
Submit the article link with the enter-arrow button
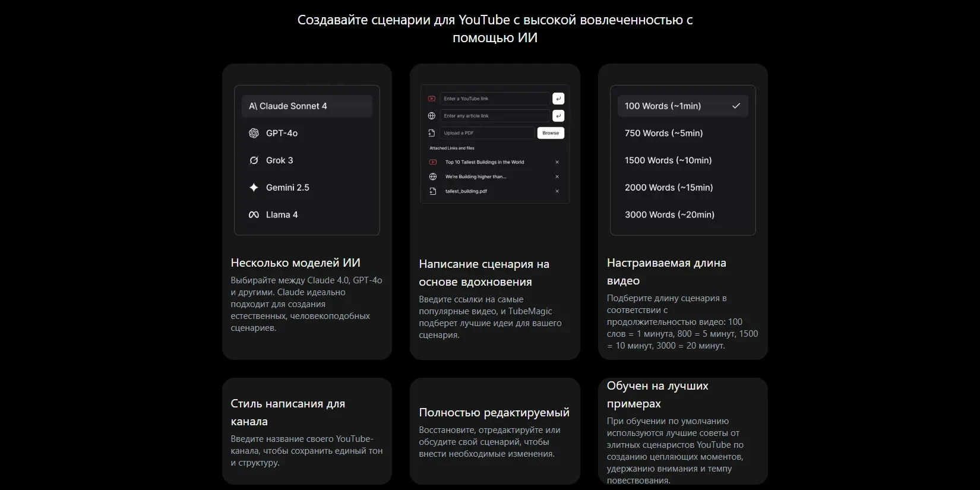(558, 116)
